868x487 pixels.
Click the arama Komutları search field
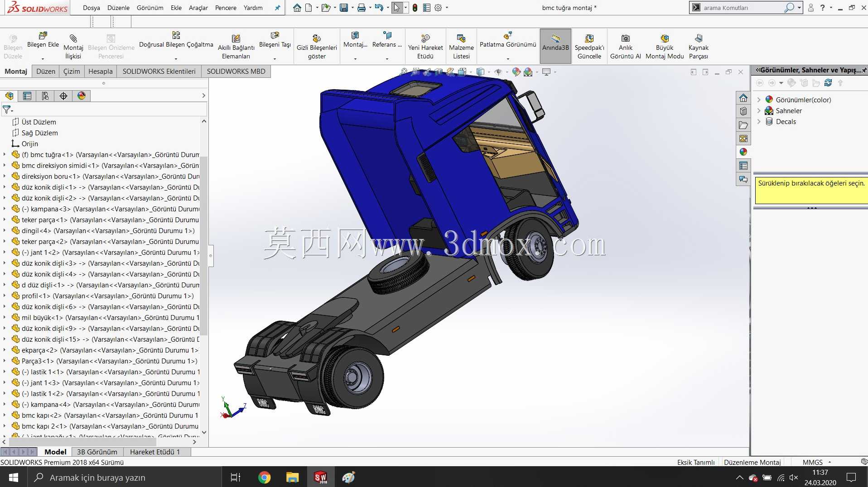[743, 8]
